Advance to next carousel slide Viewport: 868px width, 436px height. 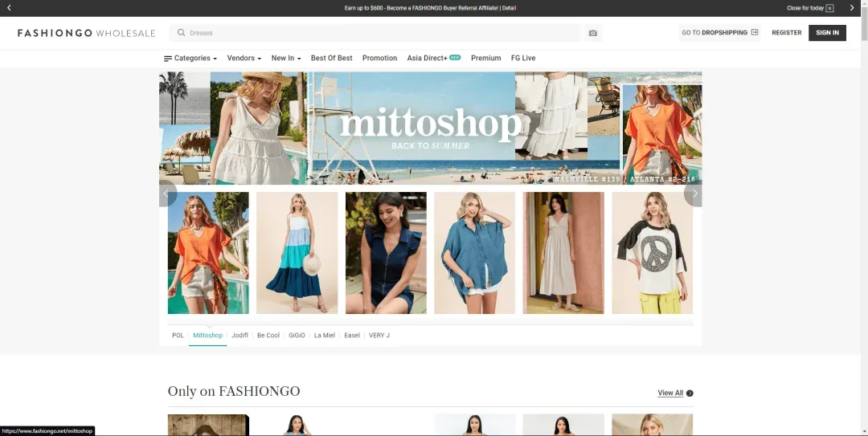(x=694, y=194)
